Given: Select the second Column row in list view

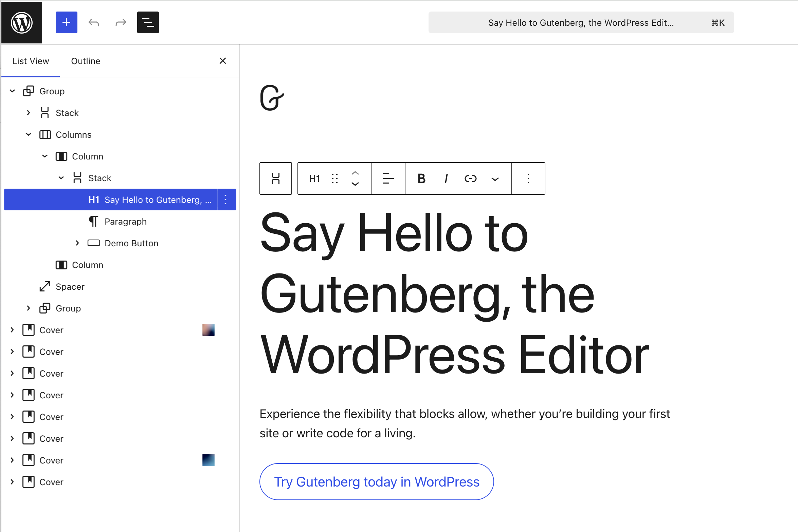Looking at the screenshot, I should pyautogui.click(x=120, y=265).
